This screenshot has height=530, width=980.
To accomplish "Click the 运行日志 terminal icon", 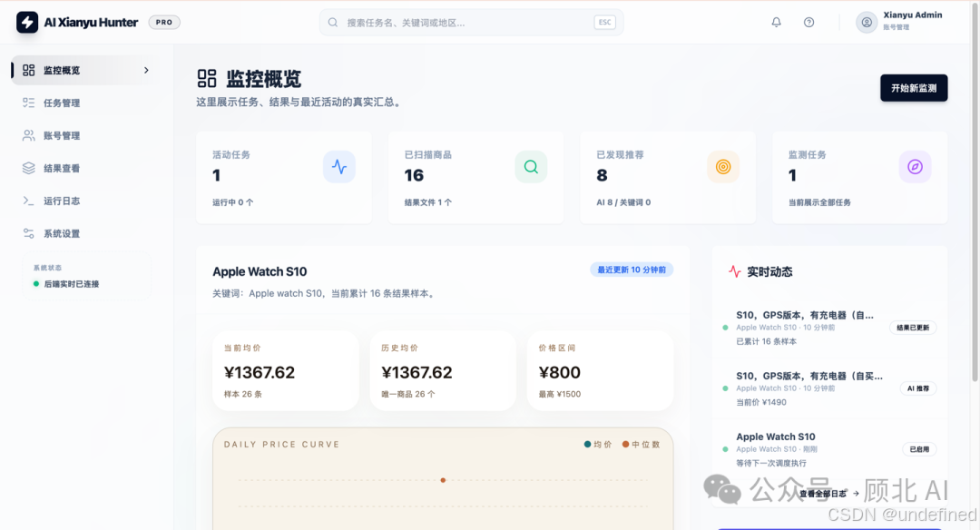I will pyautogui.click(x=29, y=201).
